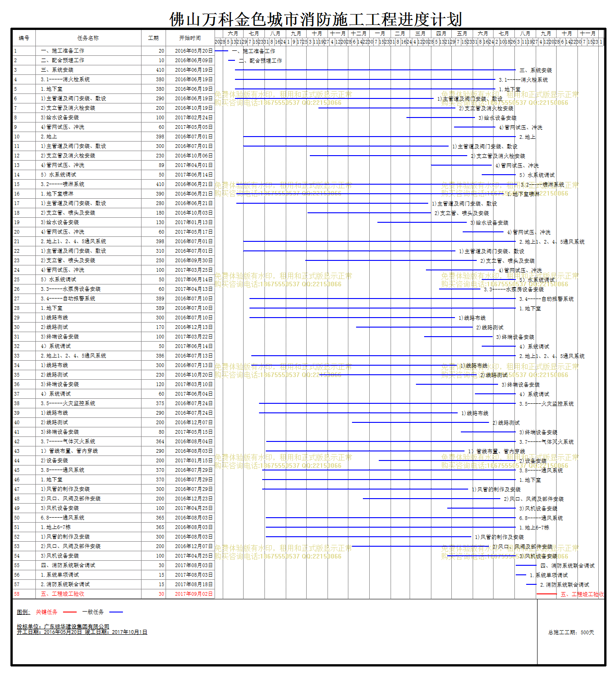The height and width of the screenshot is (676, 616).
Task: Click start date 2017年01月15日 in row 44
Action: [190, 460]
